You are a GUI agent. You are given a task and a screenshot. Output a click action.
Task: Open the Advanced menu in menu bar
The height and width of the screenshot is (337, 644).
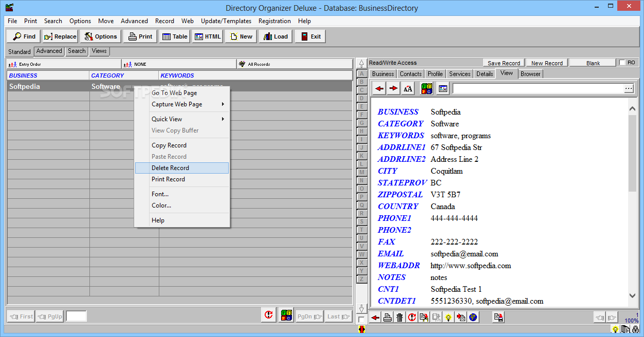pos(134,21)
